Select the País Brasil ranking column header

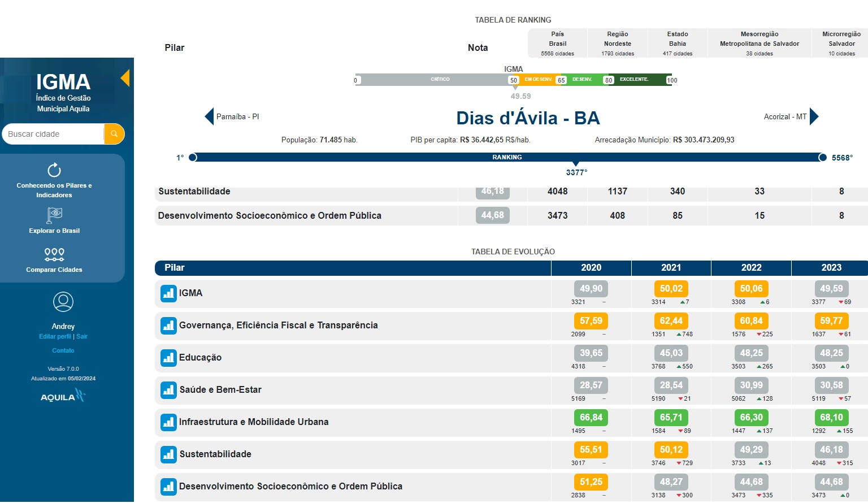557,44
